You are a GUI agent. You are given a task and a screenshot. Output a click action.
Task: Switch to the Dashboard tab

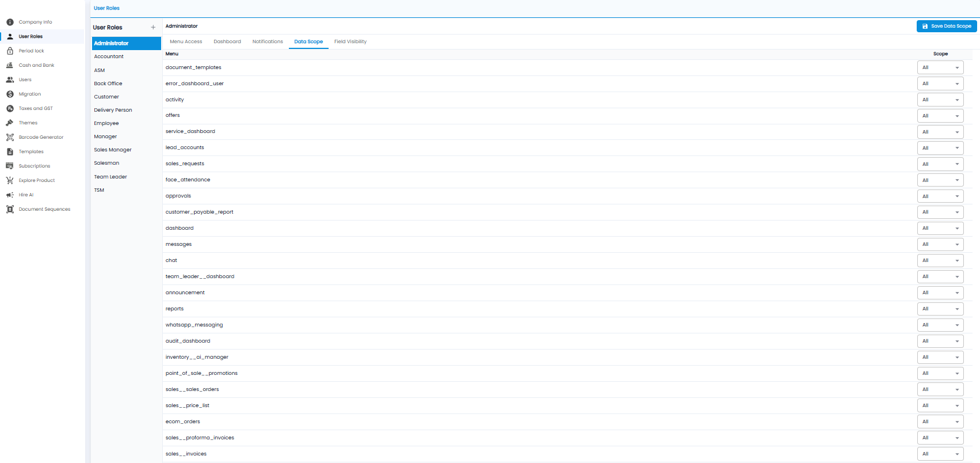point(227,41)
